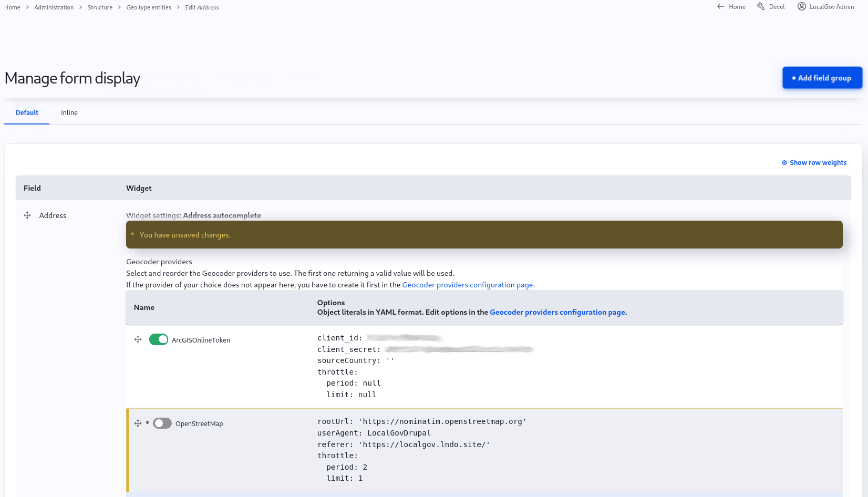Click the plus icon on Add field group

pos(793,78)
